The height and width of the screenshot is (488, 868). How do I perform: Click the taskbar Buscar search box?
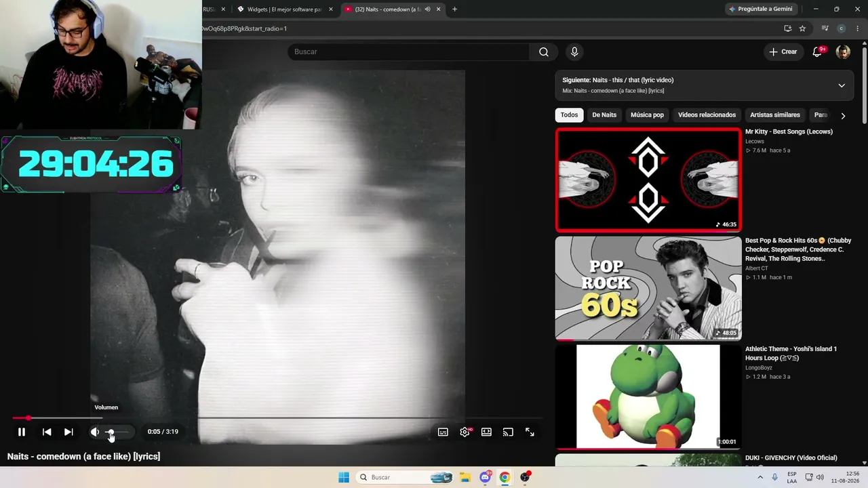pyautogui.click(x=406, y=477)
